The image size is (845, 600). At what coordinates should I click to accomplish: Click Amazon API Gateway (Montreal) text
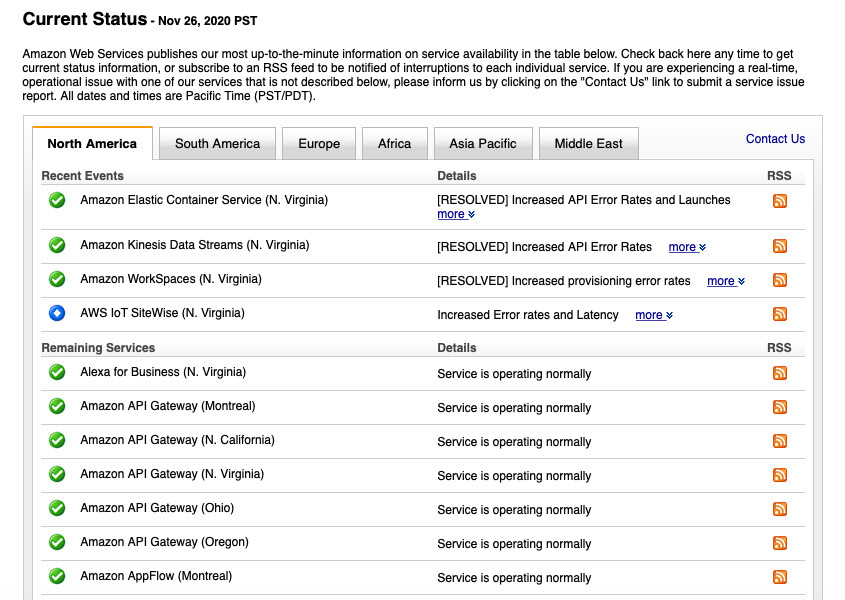tap(168, 406)
